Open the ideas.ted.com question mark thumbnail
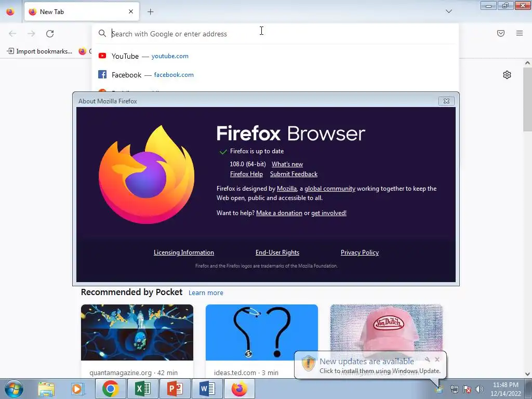 262,332
